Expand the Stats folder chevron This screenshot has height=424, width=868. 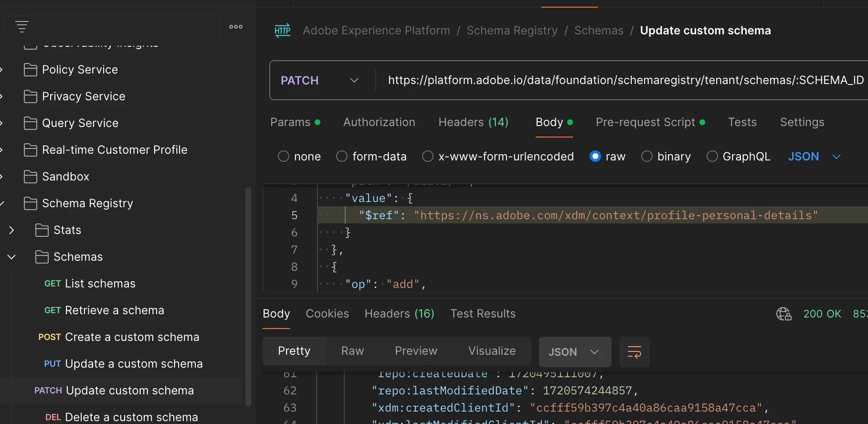pos(11,230)
